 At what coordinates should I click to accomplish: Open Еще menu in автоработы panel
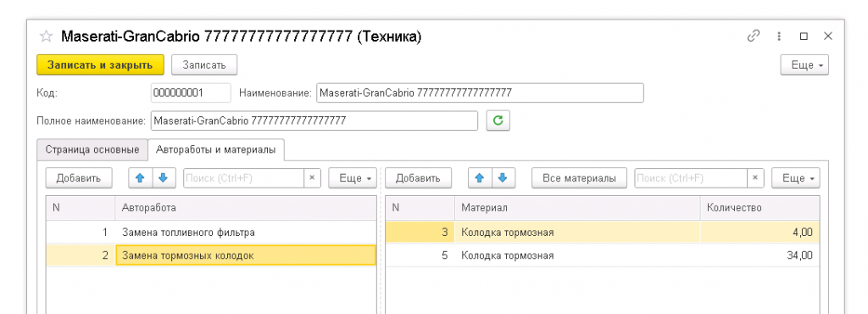353,177
